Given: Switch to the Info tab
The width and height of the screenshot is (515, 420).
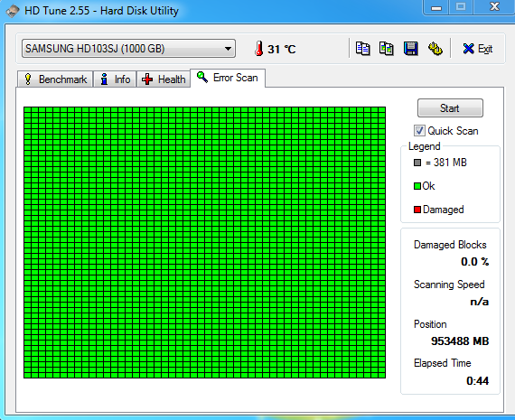Looking at the screenshot, I should coord(115,79).
